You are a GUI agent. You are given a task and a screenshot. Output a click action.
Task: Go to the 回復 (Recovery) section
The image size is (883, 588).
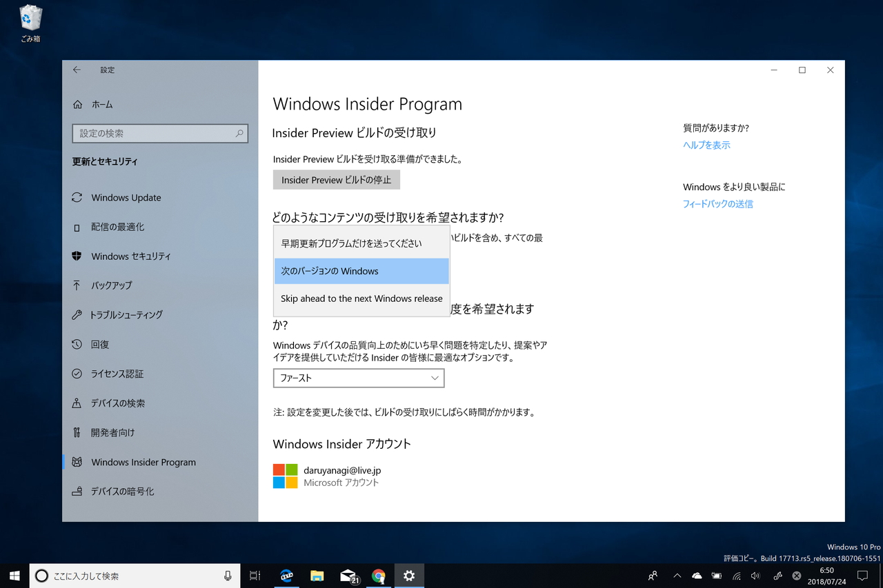point(100,344)
